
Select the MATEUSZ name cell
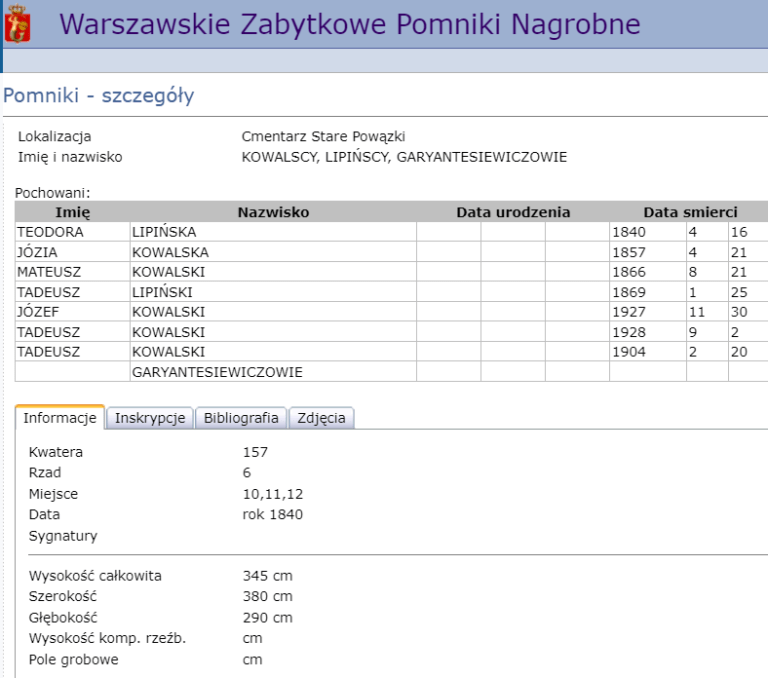click(72, 272)
